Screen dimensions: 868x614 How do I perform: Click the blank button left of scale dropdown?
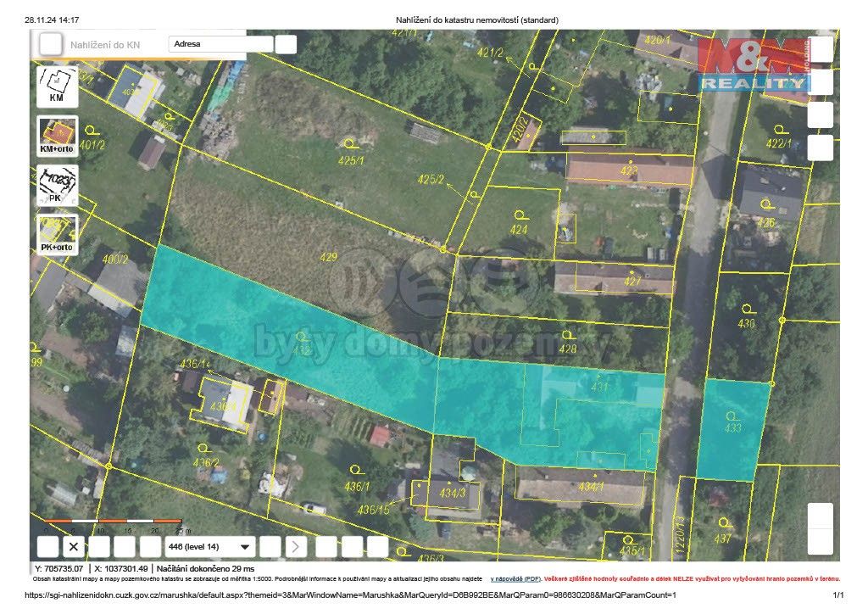150,546
